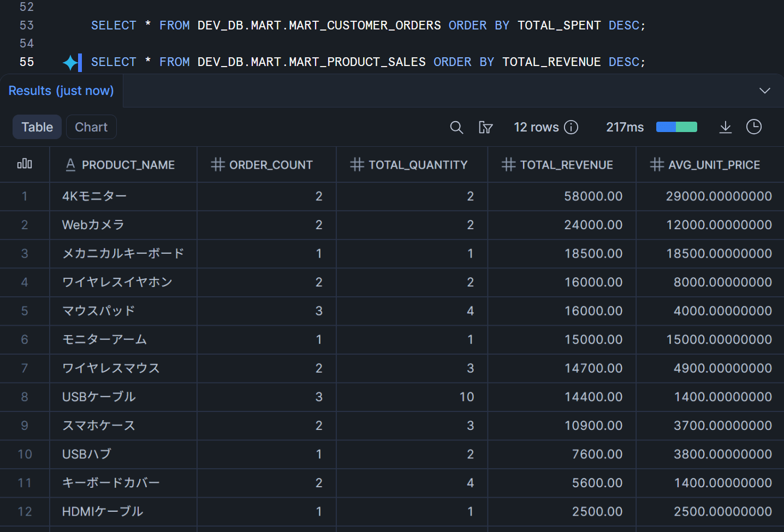
Task: Select the 4Kモニター product cell
Action: pos(94,196)
